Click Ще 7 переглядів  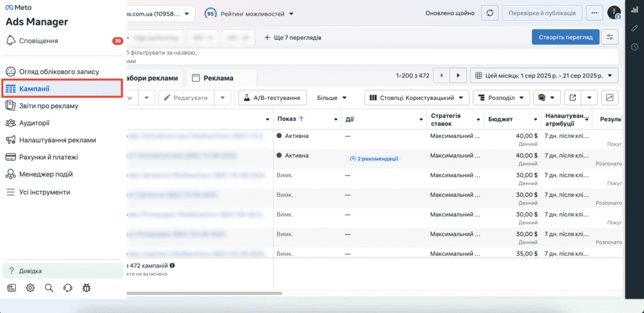[292, 37]
